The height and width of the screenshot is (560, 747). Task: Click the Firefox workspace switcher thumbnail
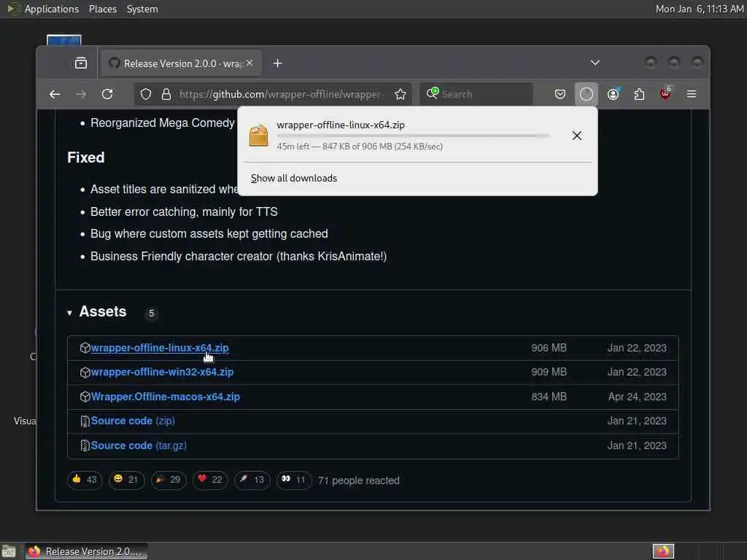click(x=663, y=551)
